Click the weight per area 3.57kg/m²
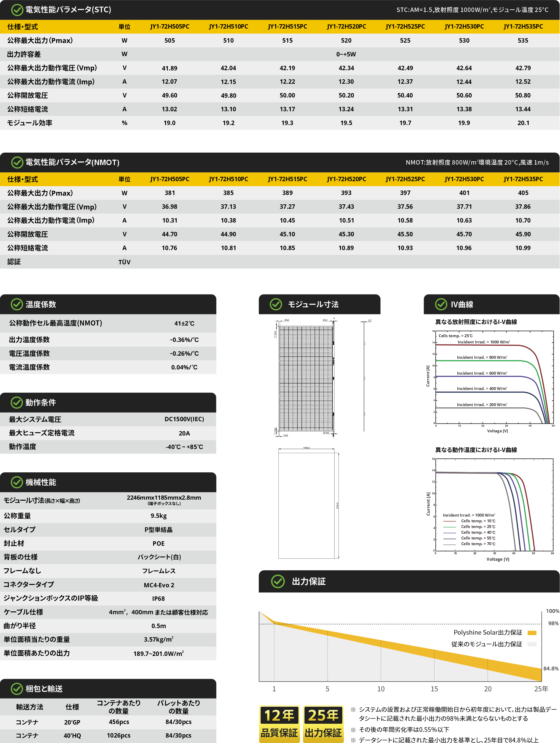Image resolution: width=560 pixels, height=743 pixels. (x=159, y=639)
